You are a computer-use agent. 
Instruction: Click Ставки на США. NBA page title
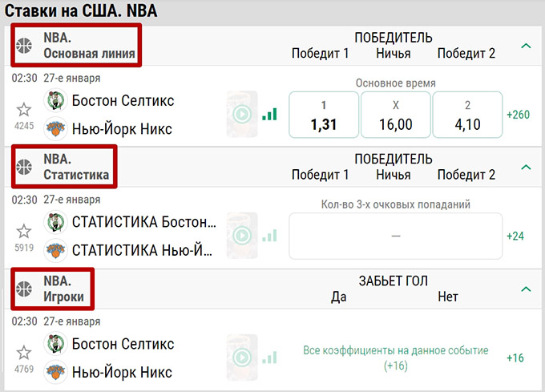[x=81, y=10]
